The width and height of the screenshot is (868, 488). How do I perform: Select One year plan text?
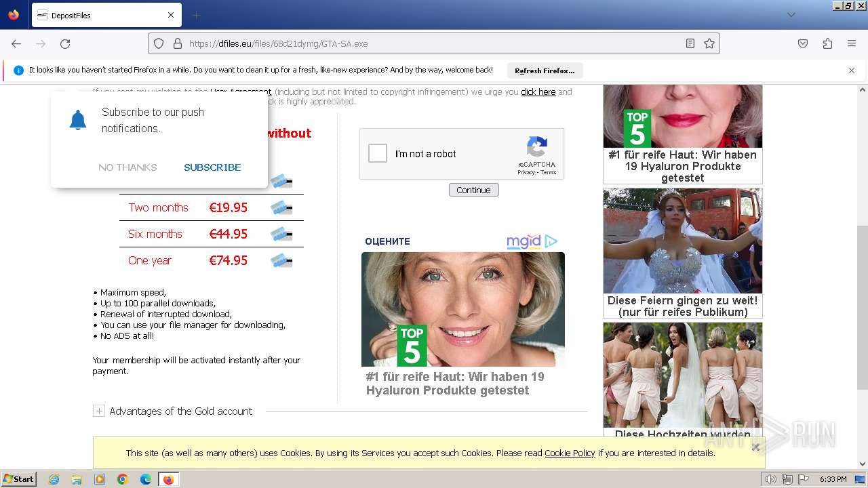[150, 260]
